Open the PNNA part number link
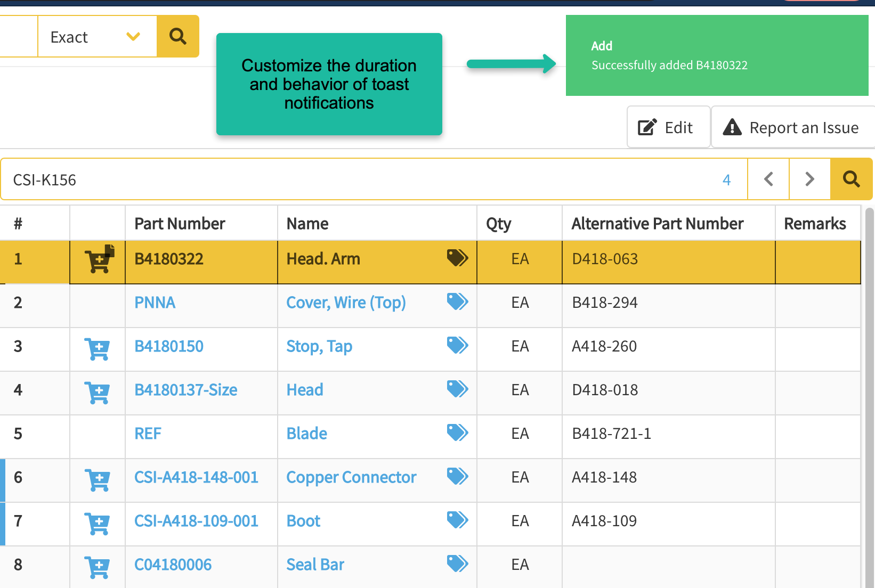This screenshot has height=588, width=875. [155, 303]
